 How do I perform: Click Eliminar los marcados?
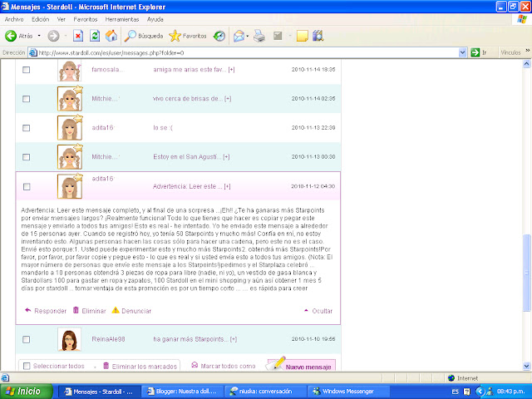[140, 367]
